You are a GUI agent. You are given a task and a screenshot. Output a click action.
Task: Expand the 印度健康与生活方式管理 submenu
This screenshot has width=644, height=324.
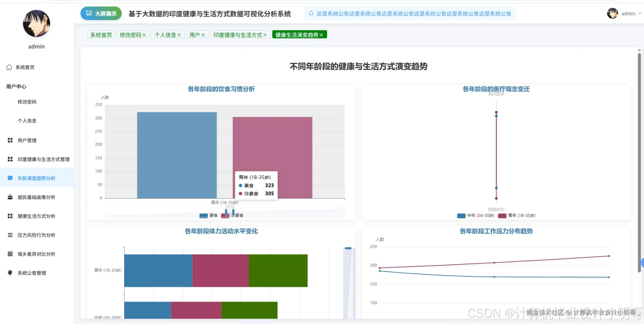[43, 159]
